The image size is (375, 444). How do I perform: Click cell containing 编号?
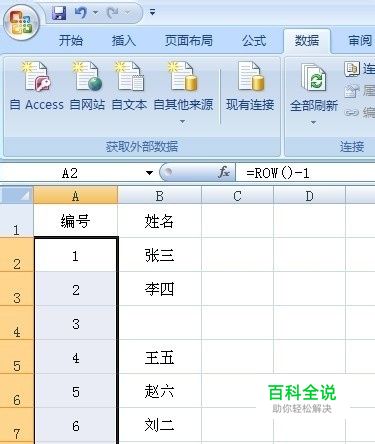point(76,221)
